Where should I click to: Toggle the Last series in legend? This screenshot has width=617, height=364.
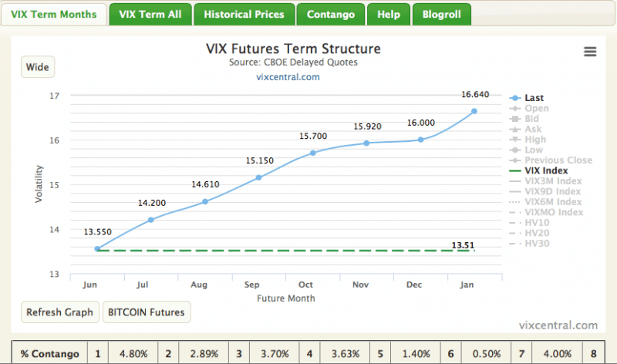534,98
